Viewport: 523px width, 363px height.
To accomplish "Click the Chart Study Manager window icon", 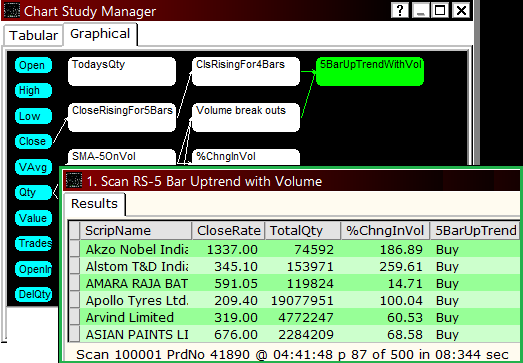I will (12, 11).
